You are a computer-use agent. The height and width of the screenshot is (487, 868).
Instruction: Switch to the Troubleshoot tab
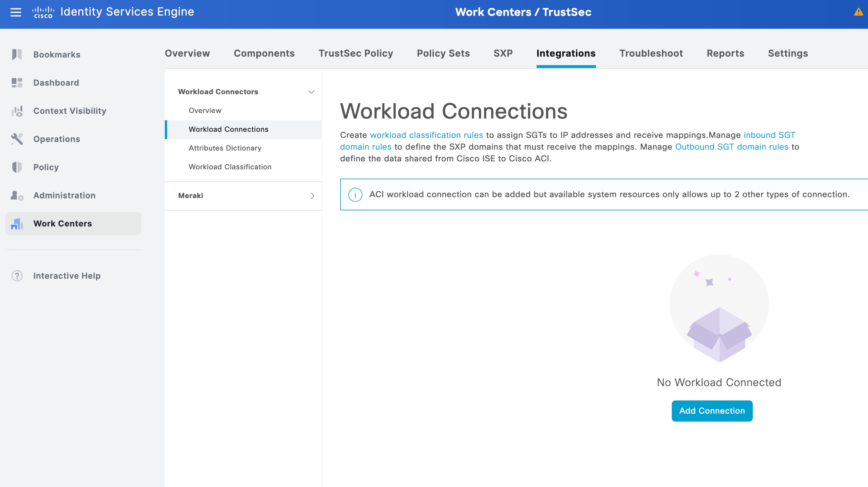651,53
